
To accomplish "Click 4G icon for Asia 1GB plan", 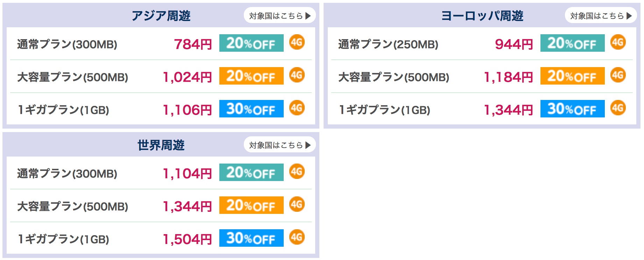I will click(x=297, y=108).
